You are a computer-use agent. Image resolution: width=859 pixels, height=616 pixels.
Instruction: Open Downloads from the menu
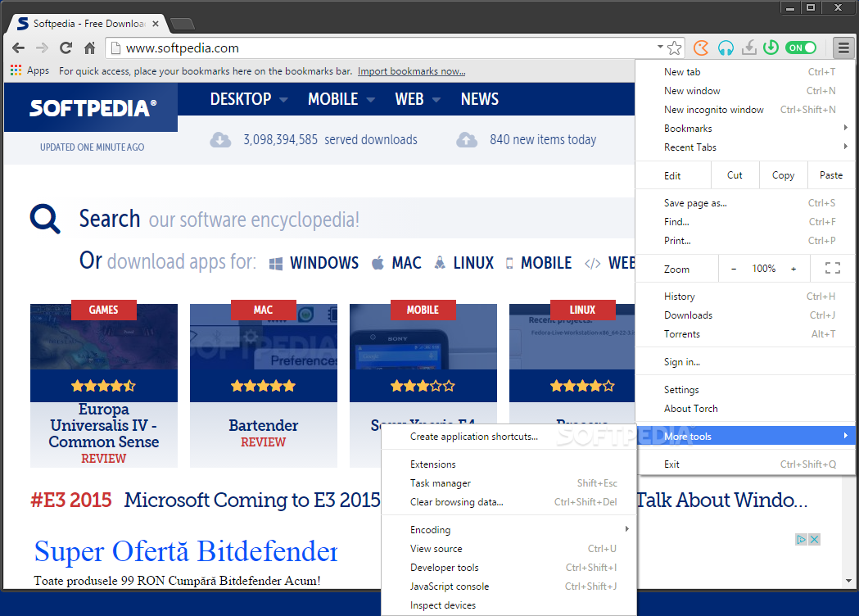point(745,315)
